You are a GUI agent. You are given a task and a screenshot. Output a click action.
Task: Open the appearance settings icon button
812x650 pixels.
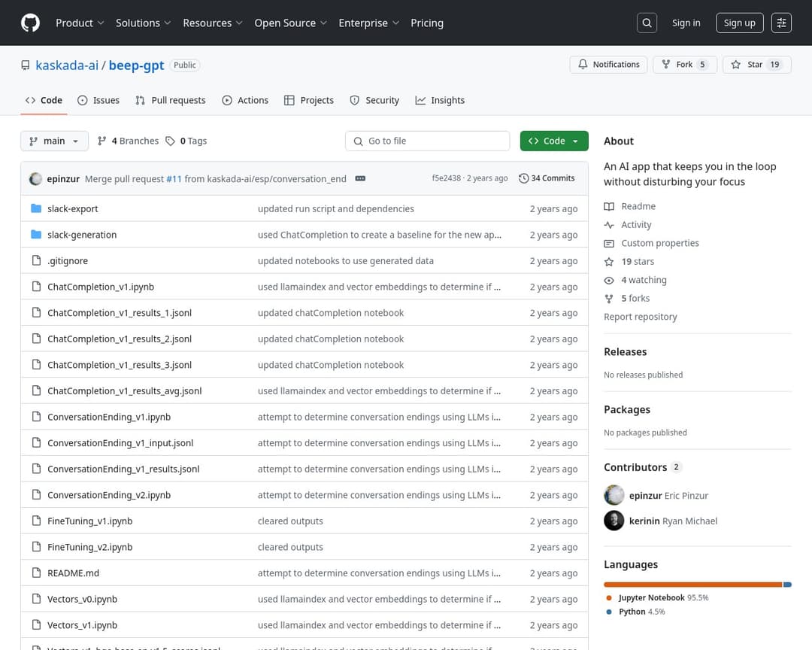781,23
